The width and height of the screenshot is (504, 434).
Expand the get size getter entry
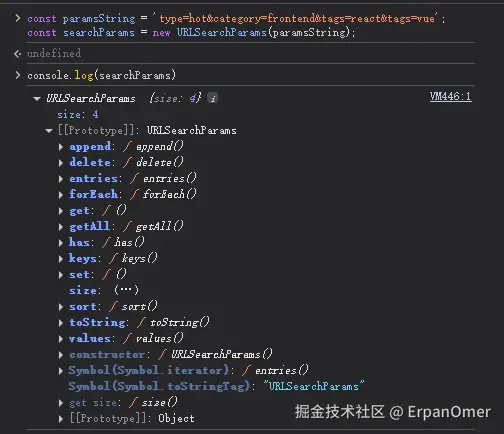(61, 403)
